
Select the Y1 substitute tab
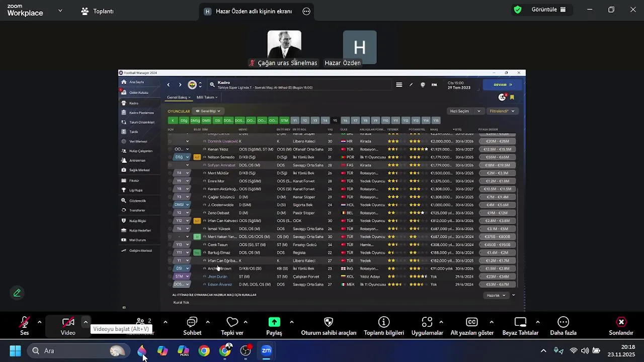pyautogui.click(x=295, y=121)
